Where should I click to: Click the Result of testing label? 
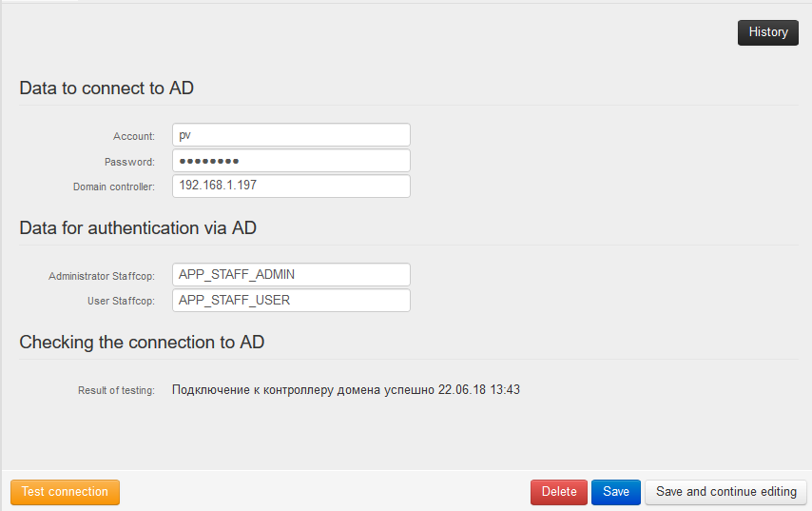116,390
